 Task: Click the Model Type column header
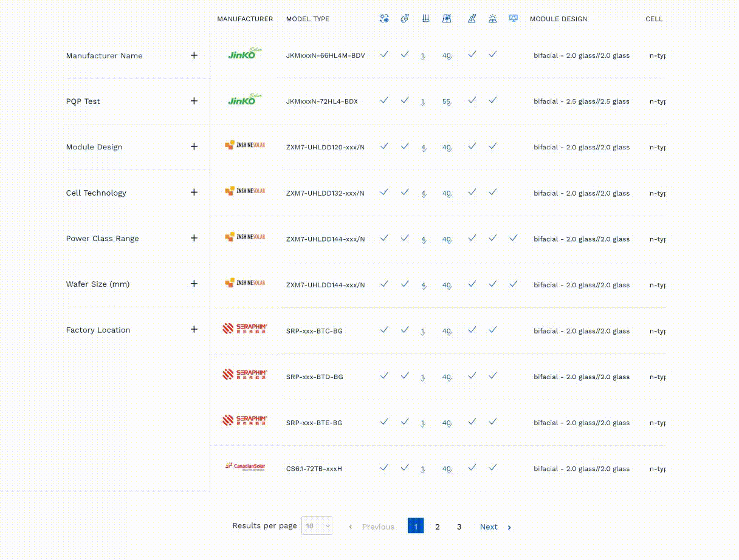click(308, 19)
